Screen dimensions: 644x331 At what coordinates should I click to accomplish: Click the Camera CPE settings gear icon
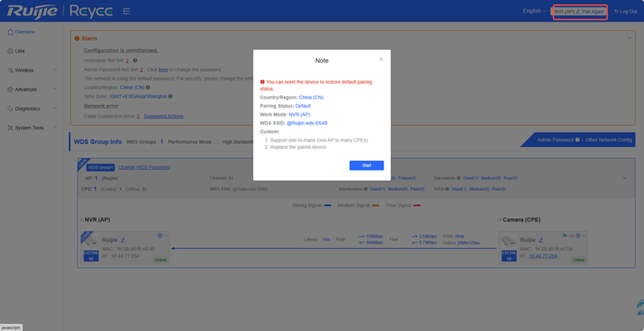tap(576, 236)
